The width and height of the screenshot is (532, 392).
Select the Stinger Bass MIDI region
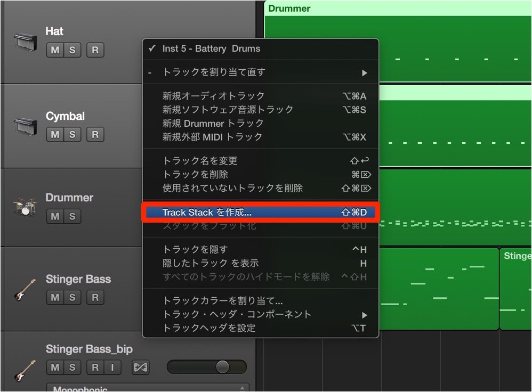(x=439, y=289)
